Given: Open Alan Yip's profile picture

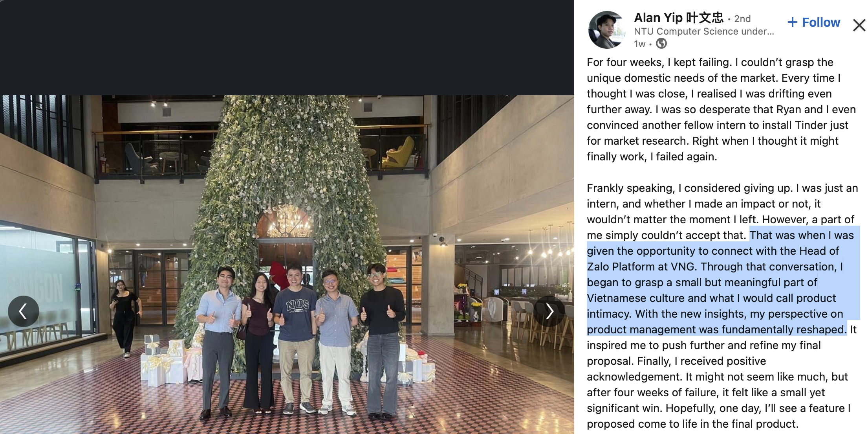Looking at the screenshot, I should 607,30.
